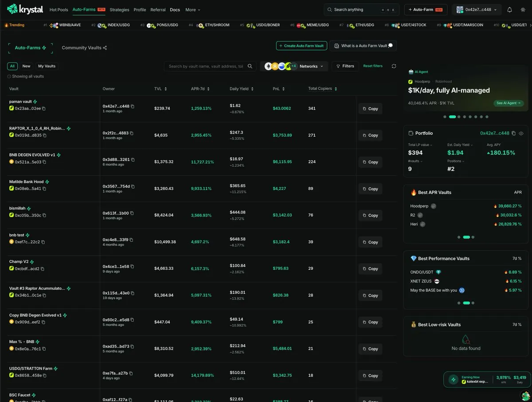Copy the paman vault
The width and height of the screenshot is (532, 402).
[370, 109]
